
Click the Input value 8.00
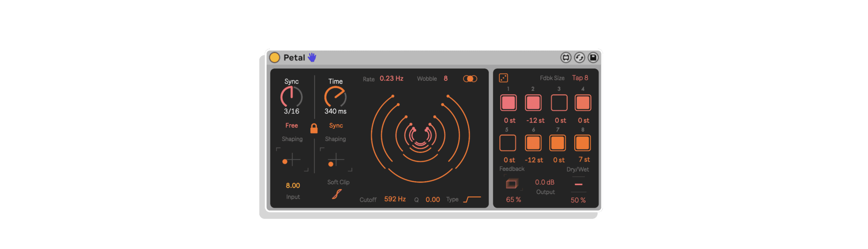click(x=293, y=186)
